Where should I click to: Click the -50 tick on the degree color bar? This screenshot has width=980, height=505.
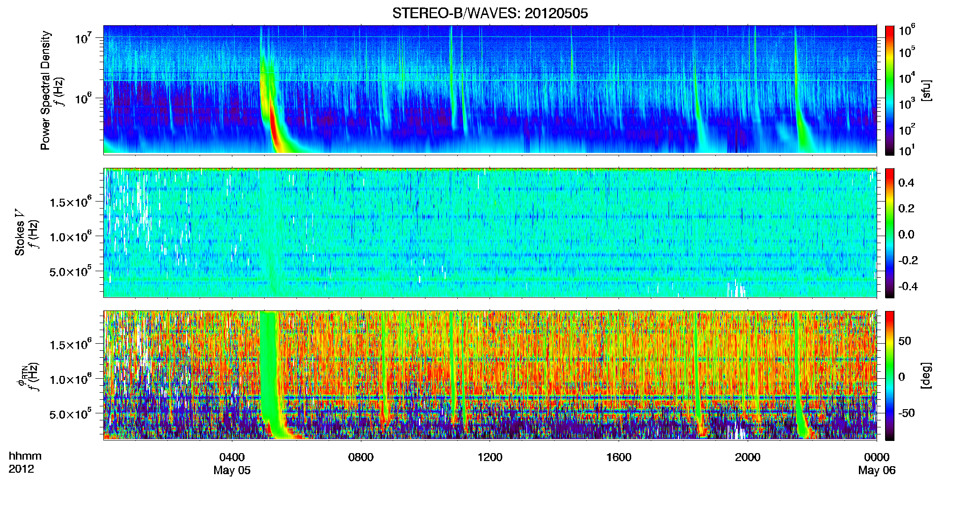(x=907, y=413)
